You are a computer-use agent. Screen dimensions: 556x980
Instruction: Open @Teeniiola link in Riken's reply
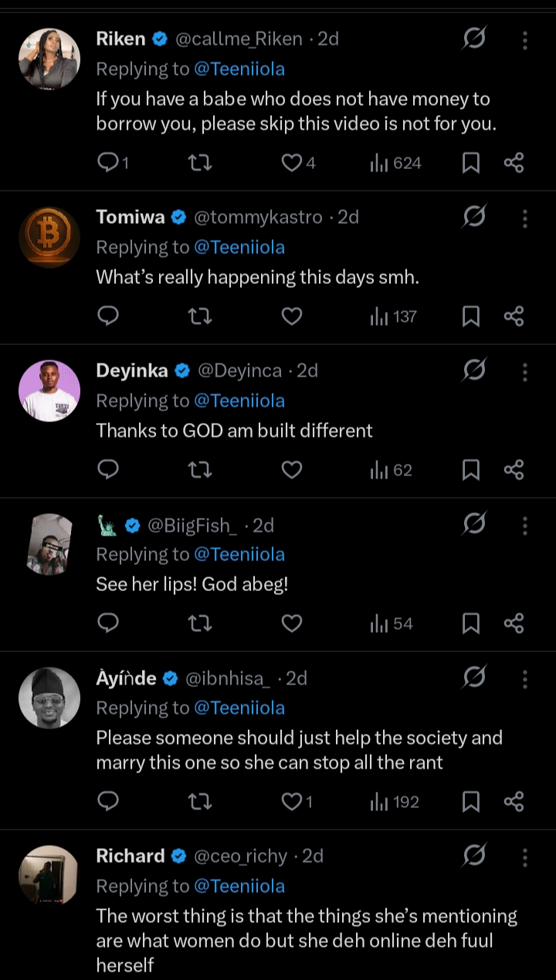[x=239, y=69]
